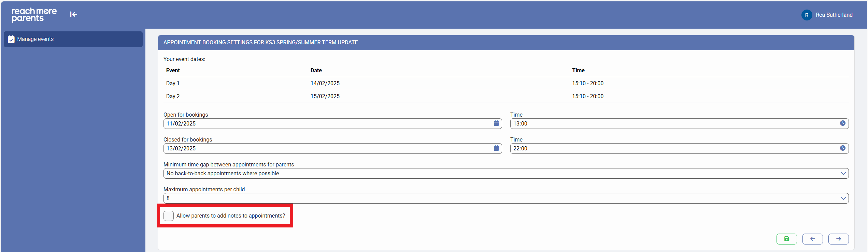Click the reach more parents logo

[x=34, y=15]
